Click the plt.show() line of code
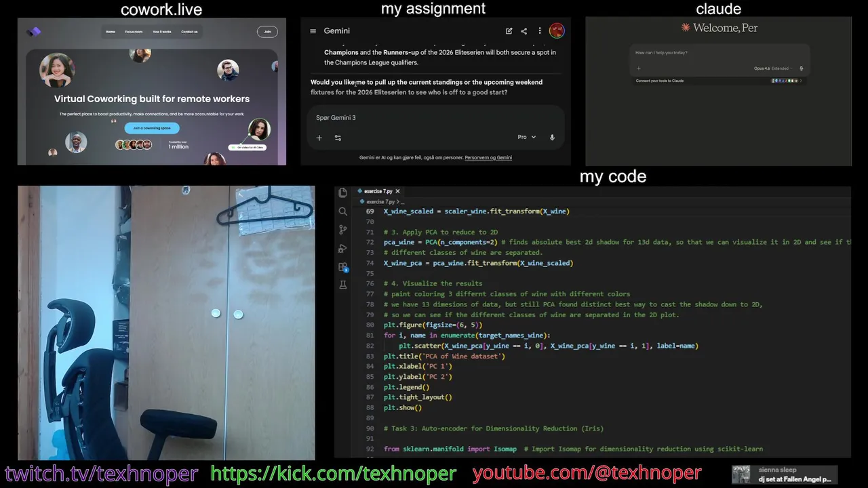Image resolution: width=868 pixels, height=488 pixels. pyautogui.click(x=403, y=408)
